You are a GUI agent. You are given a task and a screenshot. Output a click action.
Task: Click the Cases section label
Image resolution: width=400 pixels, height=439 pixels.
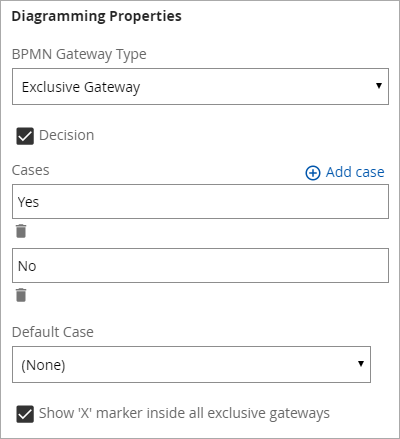(31, 170)
